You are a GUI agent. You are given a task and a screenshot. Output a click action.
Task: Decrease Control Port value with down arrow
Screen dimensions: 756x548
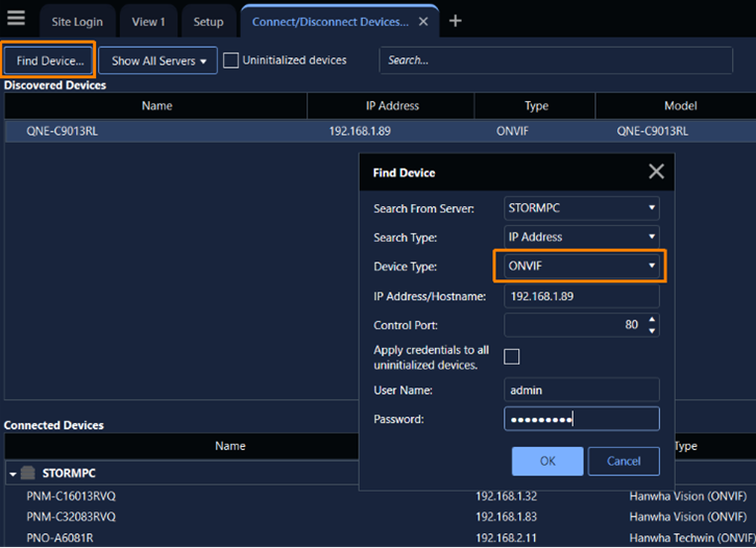[651, 330]
